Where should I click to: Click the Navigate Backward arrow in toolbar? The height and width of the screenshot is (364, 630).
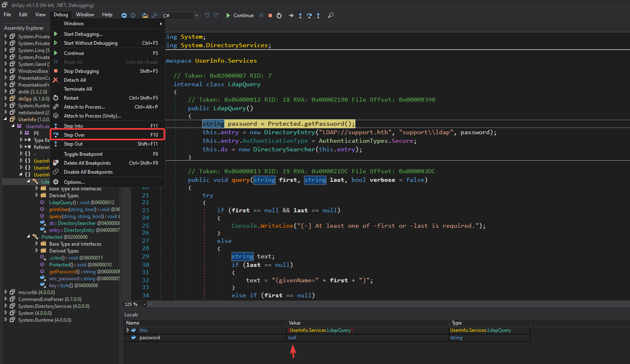124,15
